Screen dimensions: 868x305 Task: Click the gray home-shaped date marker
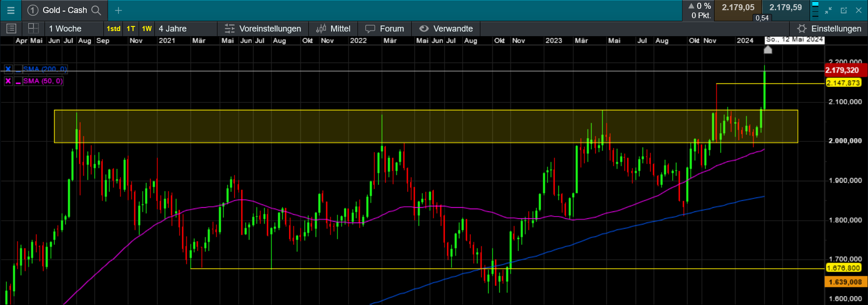click(768, 49)
